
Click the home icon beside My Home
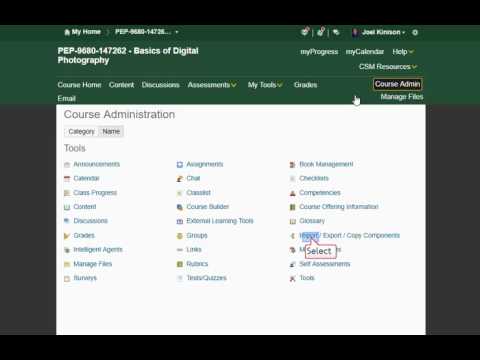click(67, 32)
